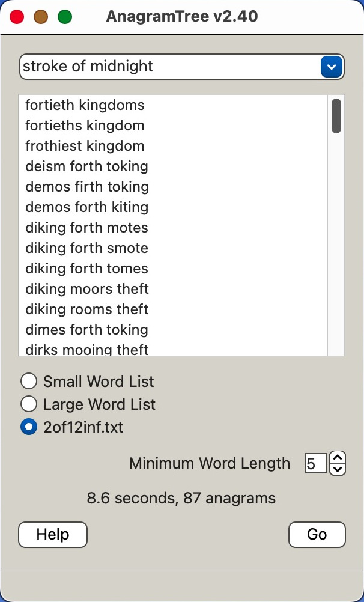The height and width of the screenshot is (602, 364).
Task: Open the Help button
Action: click(53, 534)
